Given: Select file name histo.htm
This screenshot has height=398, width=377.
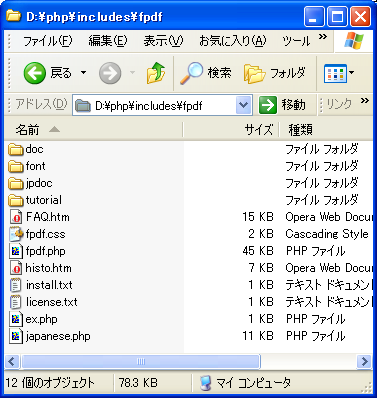Looking at the screenshot, I should tap(49, 268).
